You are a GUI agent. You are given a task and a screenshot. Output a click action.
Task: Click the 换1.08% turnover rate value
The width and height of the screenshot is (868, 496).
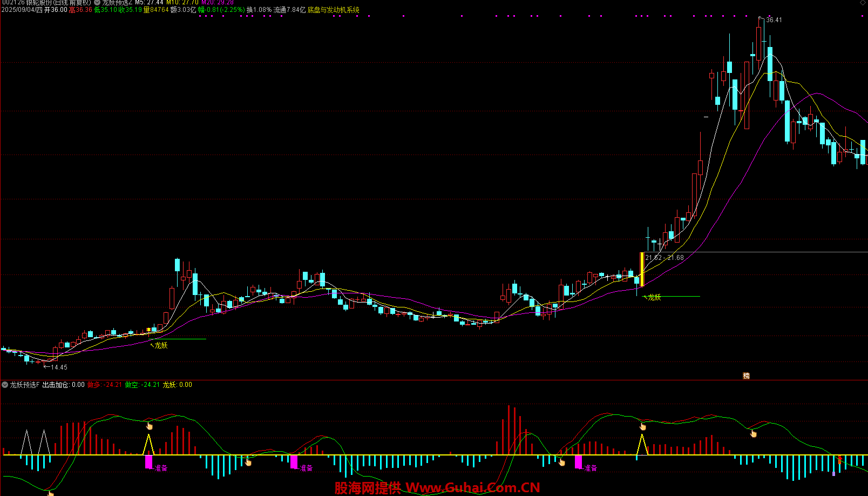point(259,10)
